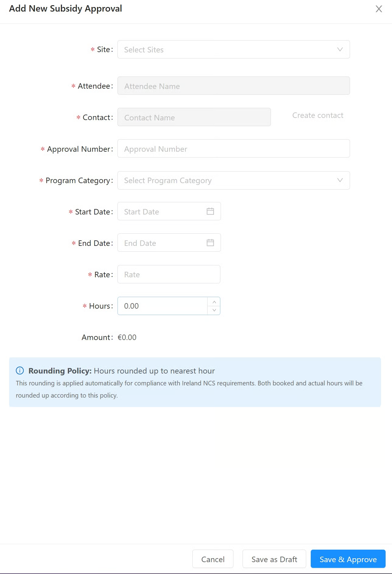Click the Hours value field
The height and width of the screenshot is (574, 392).
pyautogui.click(x=162, y=306)
